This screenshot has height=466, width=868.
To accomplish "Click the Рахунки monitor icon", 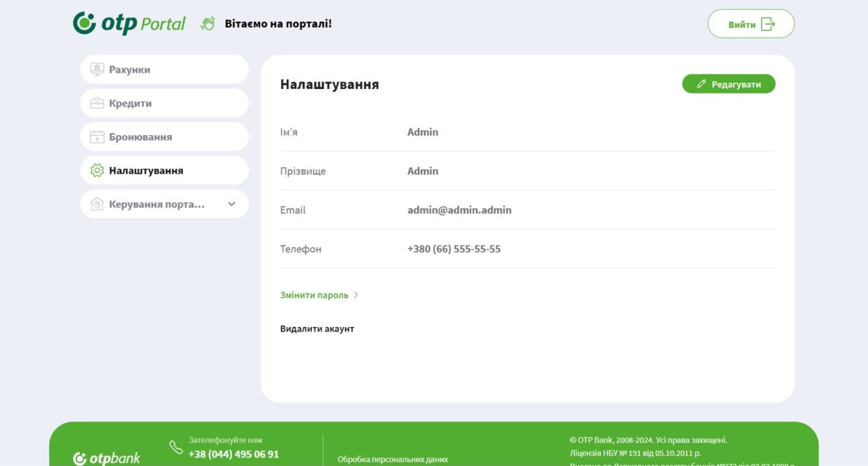I will click(x=97, y=69).
